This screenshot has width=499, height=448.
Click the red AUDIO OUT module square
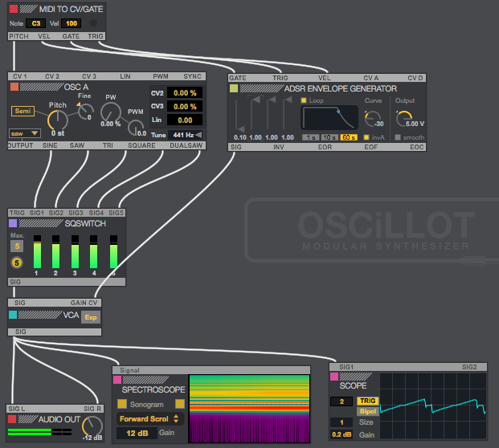[12, 419]
